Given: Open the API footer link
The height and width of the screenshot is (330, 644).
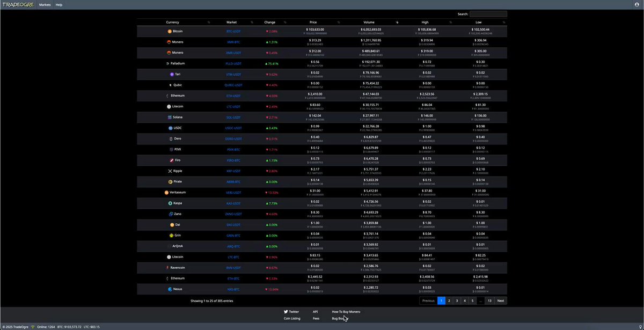Looking at the screenshot, I should click(316, 311).
